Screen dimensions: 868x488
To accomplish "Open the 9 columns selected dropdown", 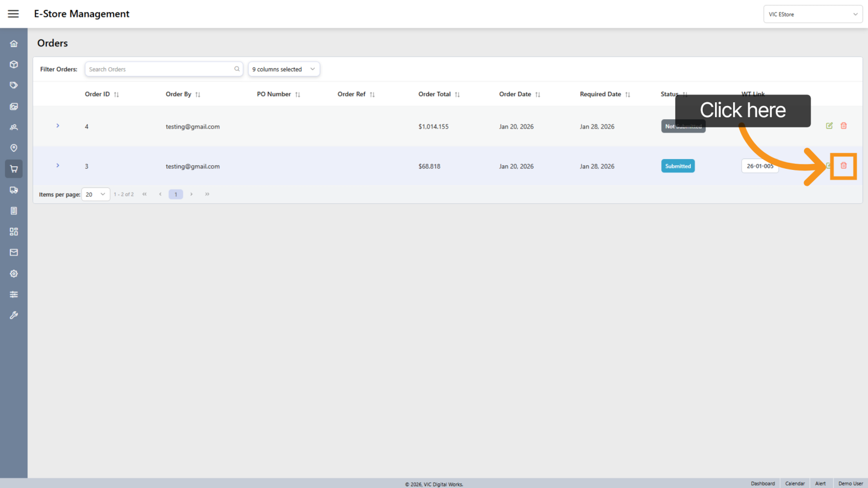I will (284, 69).
